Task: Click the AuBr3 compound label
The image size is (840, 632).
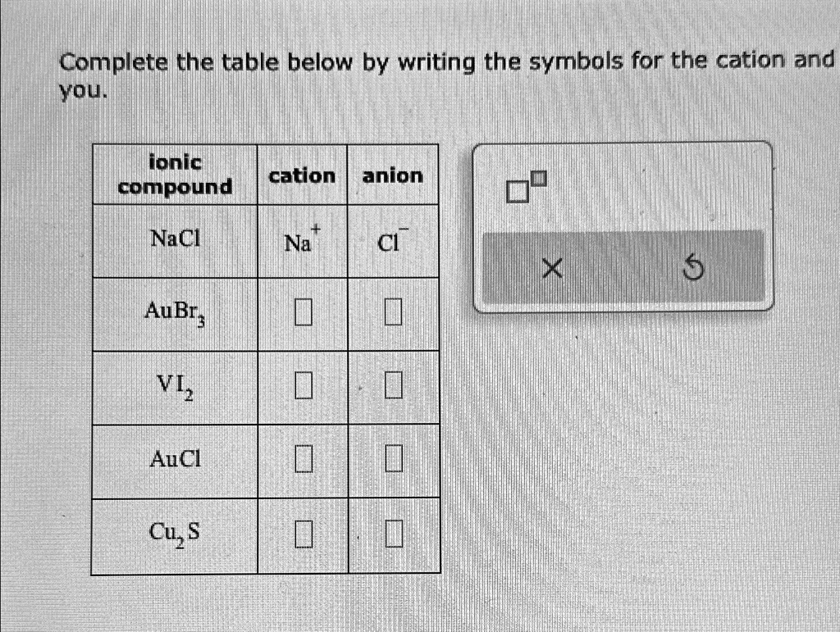Action: click(173, 312)
